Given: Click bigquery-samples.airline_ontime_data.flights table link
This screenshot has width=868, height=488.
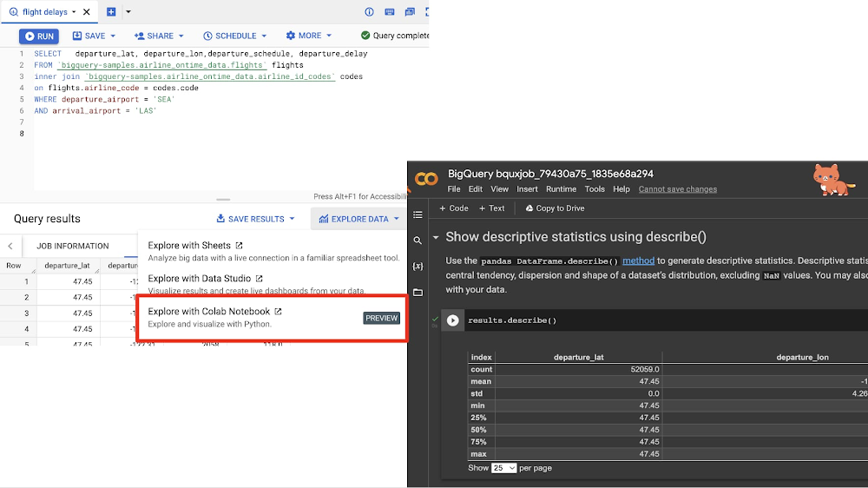Looking at the screenshot, I should click(161, 65).
